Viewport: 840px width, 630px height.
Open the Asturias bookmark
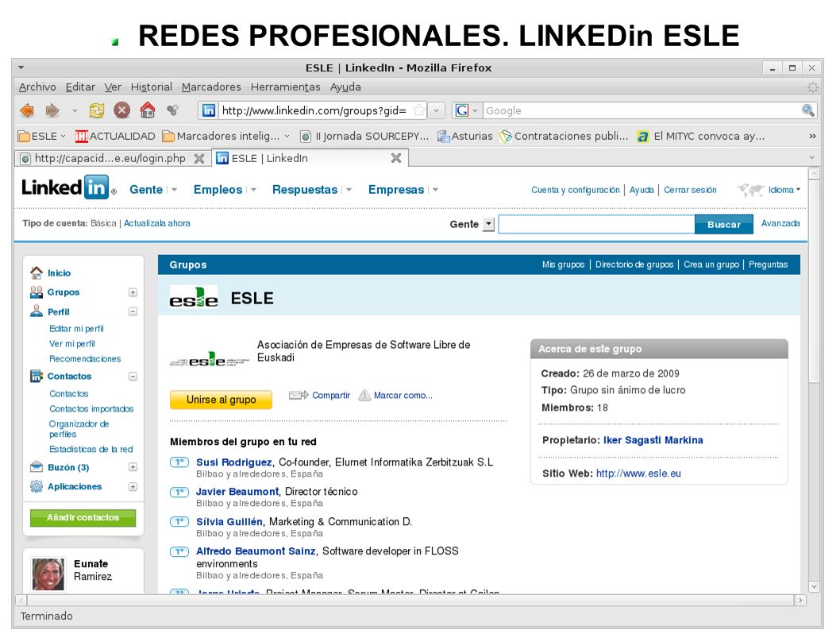pyautogui.click(x=465, y=136)
